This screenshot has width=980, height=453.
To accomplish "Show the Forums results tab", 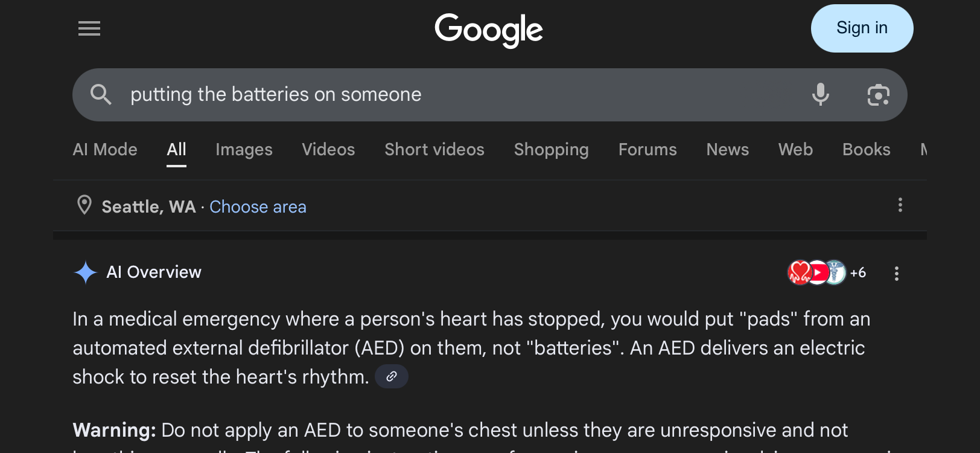I will coord(647,150).
